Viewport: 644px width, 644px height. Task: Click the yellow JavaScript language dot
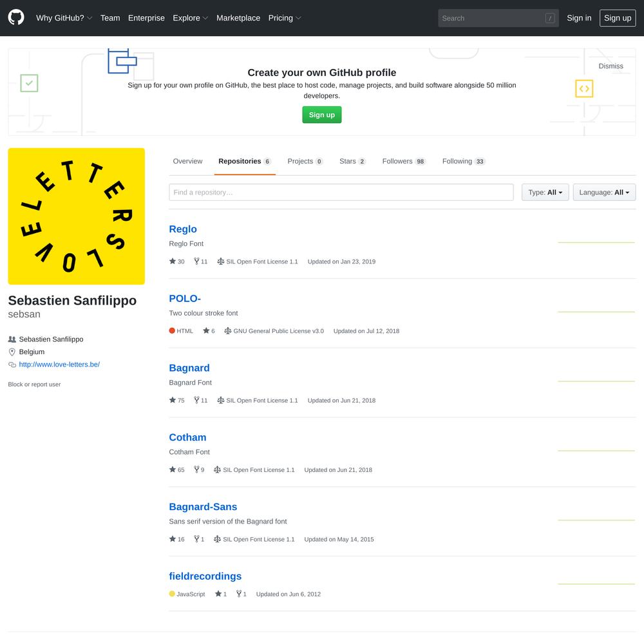pyautogui.click(x=172, y=594)
